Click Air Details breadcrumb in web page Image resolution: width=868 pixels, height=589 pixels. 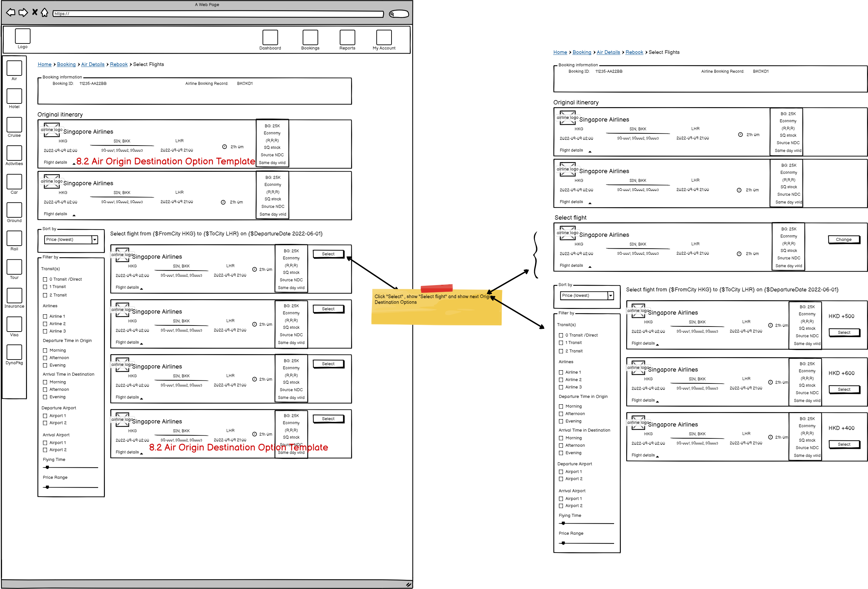[x=93, y=64]
